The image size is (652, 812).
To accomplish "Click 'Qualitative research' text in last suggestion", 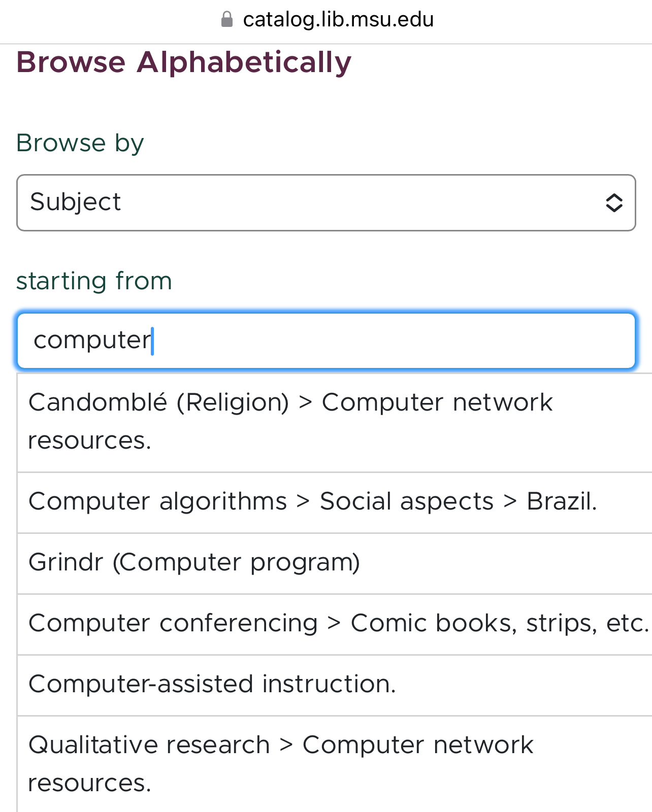I will coord(149,746).
